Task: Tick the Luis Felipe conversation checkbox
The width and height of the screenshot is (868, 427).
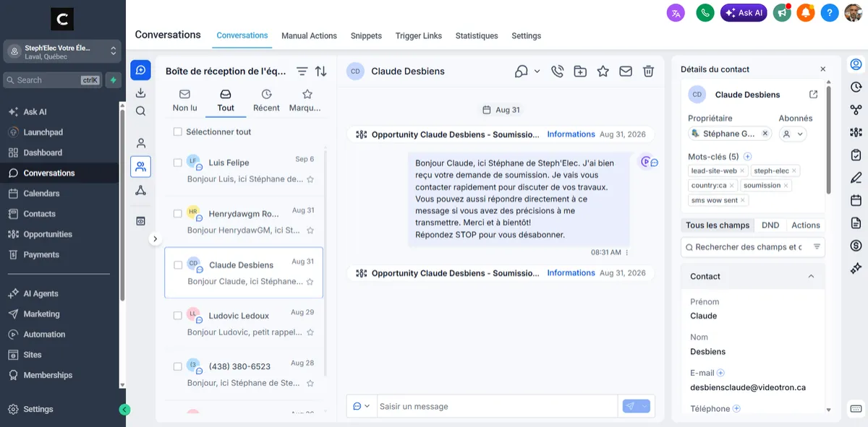Action: [178, 163]
